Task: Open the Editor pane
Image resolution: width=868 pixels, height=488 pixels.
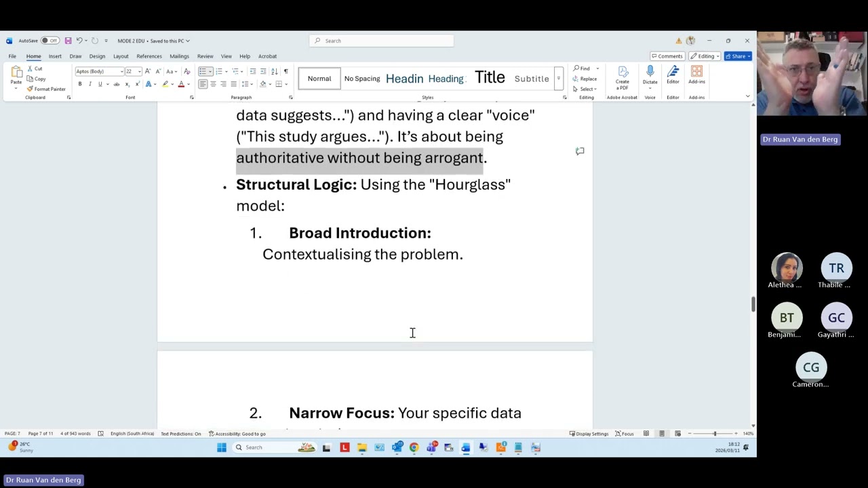Action: pyautogui.click(x=673, y=75)
